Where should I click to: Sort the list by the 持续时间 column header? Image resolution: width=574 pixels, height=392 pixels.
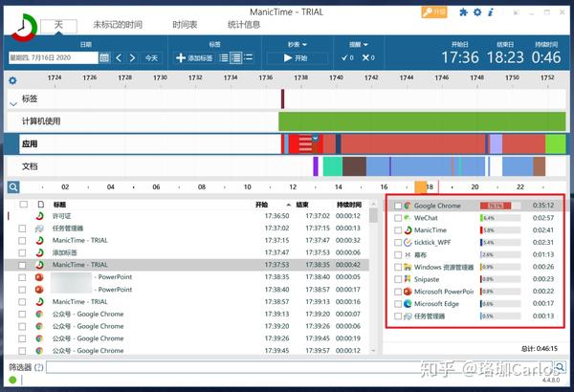(x=349, y=205)
